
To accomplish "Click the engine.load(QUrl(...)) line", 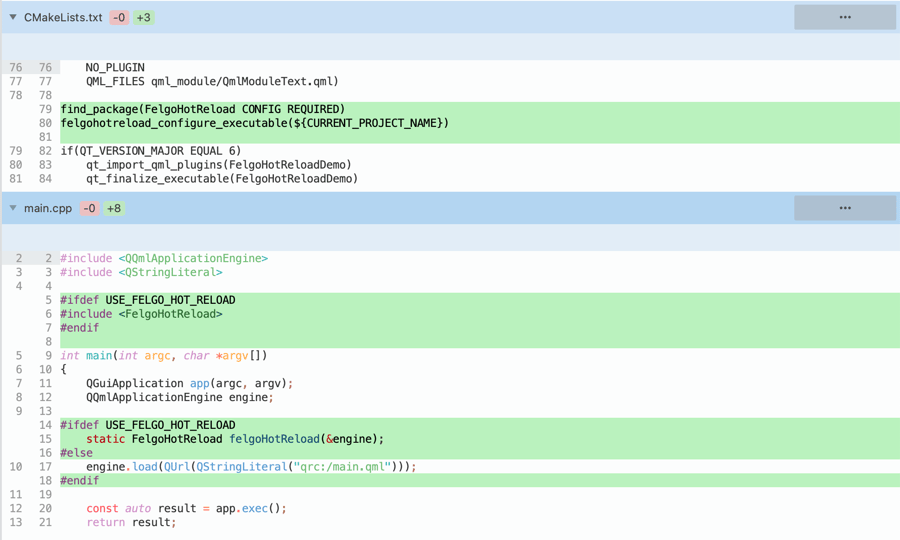I will 251,467.
